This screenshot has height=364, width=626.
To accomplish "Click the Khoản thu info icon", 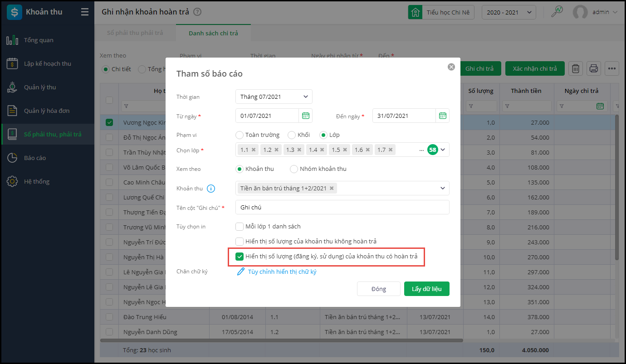I will [x=211, y=189].
